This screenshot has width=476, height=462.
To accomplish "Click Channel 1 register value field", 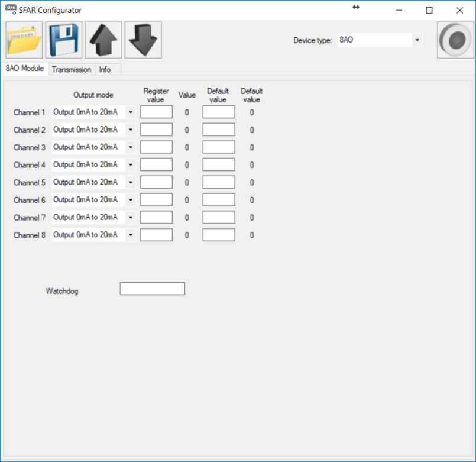I will pos(156,112).
